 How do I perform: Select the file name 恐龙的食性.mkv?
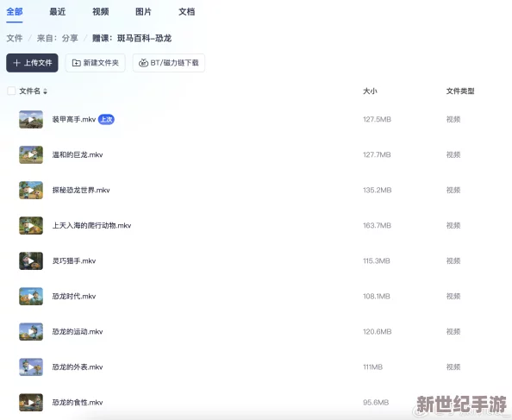tap(78, 403)
